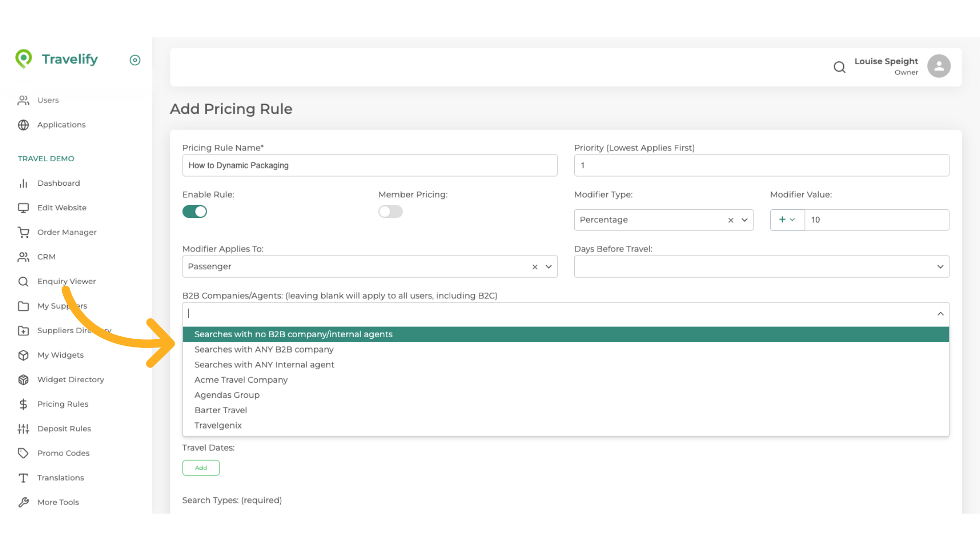980x551 pixels.
Task: Open More Tools wrench icon
Action: click(x=23, y=502)
